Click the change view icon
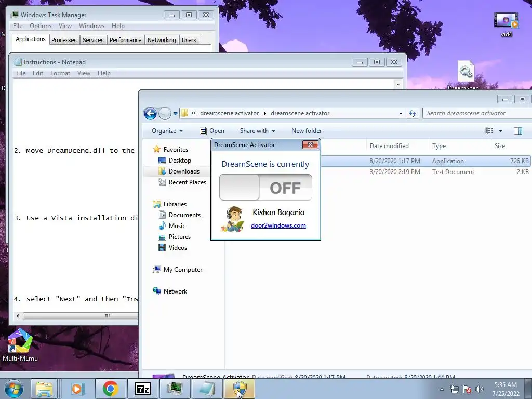 coord(489,130)
